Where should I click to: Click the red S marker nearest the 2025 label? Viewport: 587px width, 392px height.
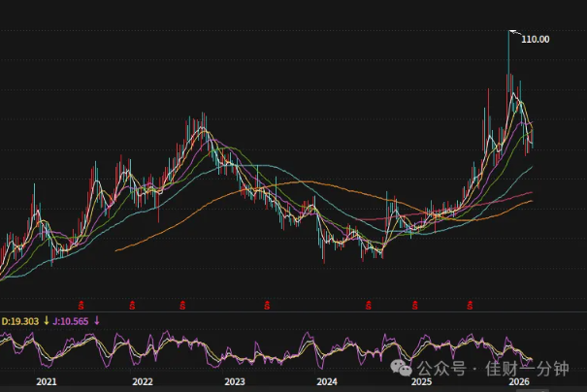click(415, 305)
